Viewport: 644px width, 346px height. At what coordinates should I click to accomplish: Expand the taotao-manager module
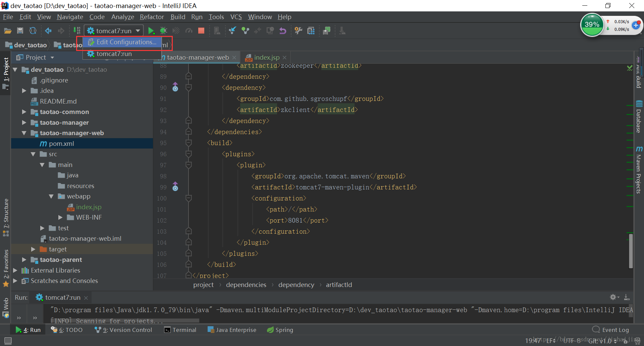click(24, 123)
